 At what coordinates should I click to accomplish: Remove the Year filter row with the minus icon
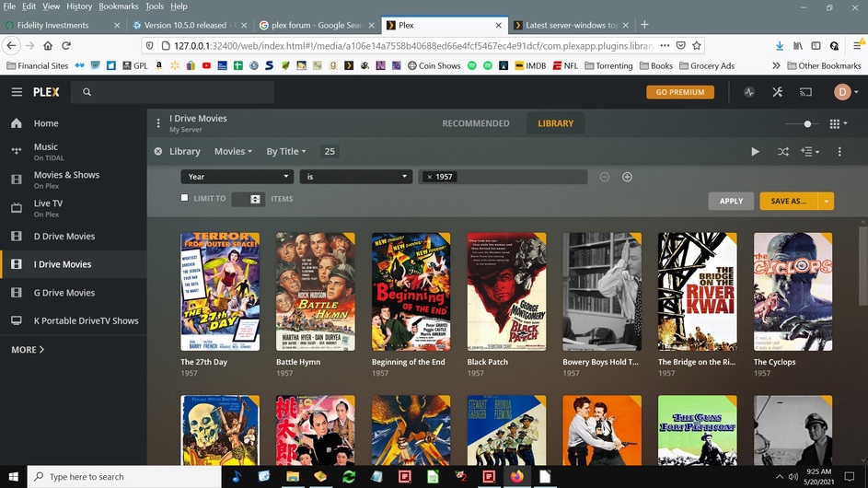[x=605, y=177]
